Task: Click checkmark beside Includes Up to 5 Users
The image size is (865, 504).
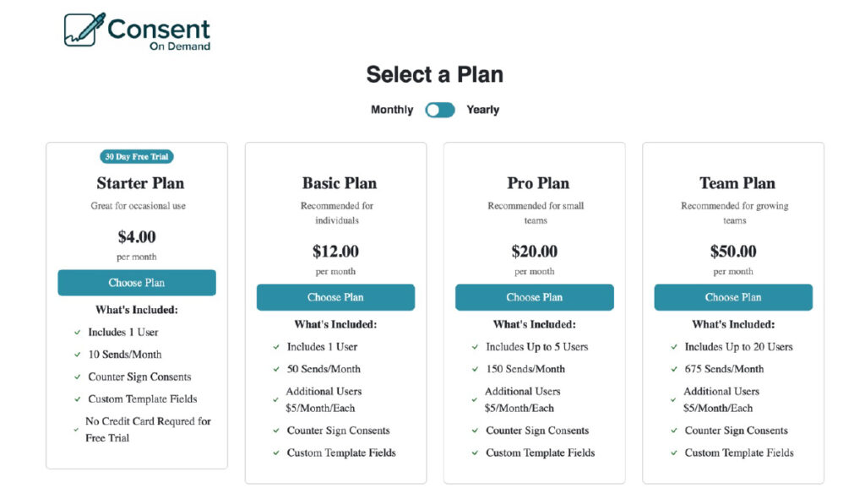Action: click(475, 347)
